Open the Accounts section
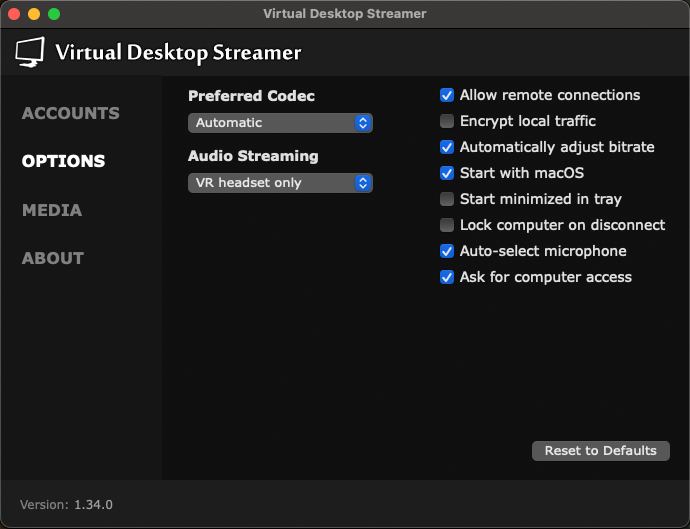 70,114
